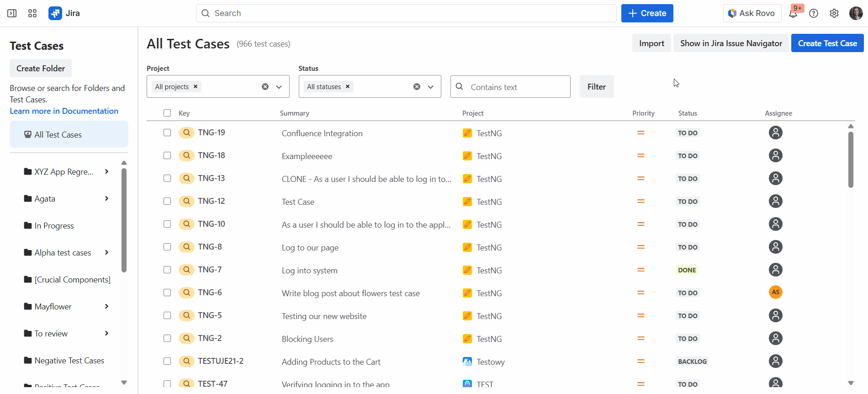Open the Project dropdown arrow
The image size is (868, 394).
tap(279, 87)
